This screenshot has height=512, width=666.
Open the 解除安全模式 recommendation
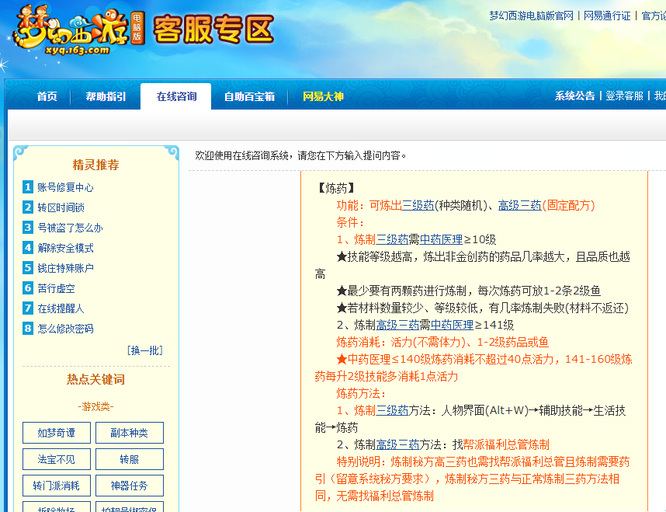(65, 248)
